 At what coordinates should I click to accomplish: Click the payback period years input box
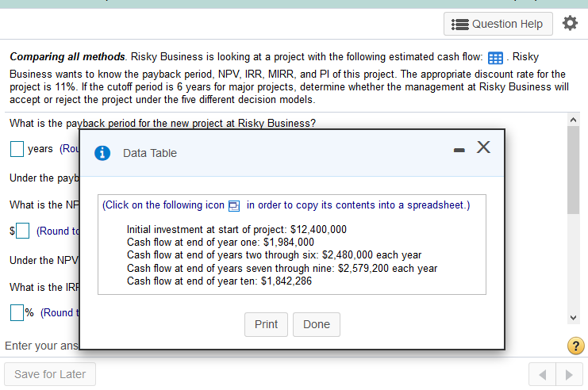pos(17,149)
